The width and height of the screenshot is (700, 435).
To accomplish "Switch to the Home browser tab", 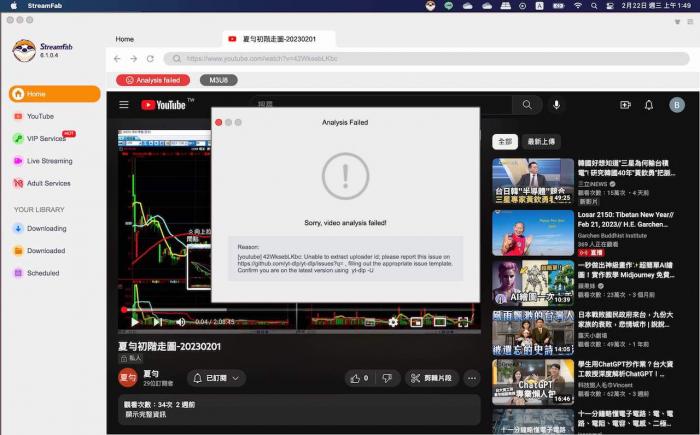I will pyautogui.click(x=125, y=39).
